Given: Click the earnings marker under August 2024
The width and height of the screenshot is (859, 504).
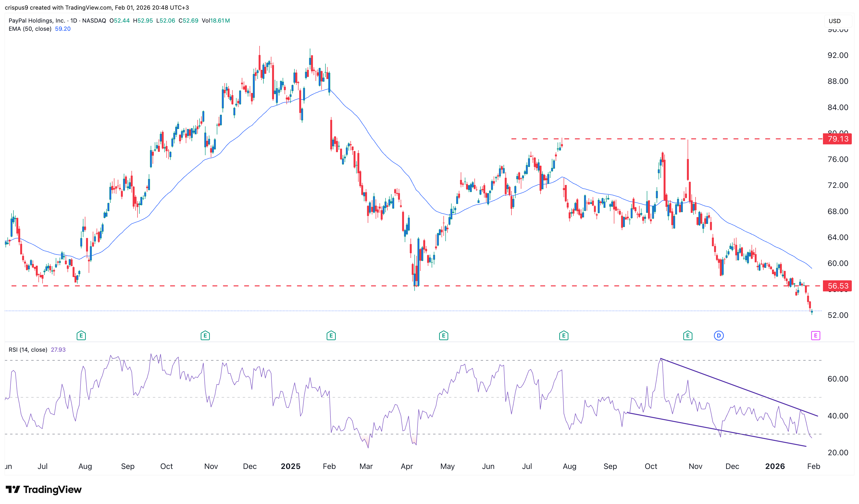Looking at the screenshot, I should pyautogui.click(x=81, y=335).
